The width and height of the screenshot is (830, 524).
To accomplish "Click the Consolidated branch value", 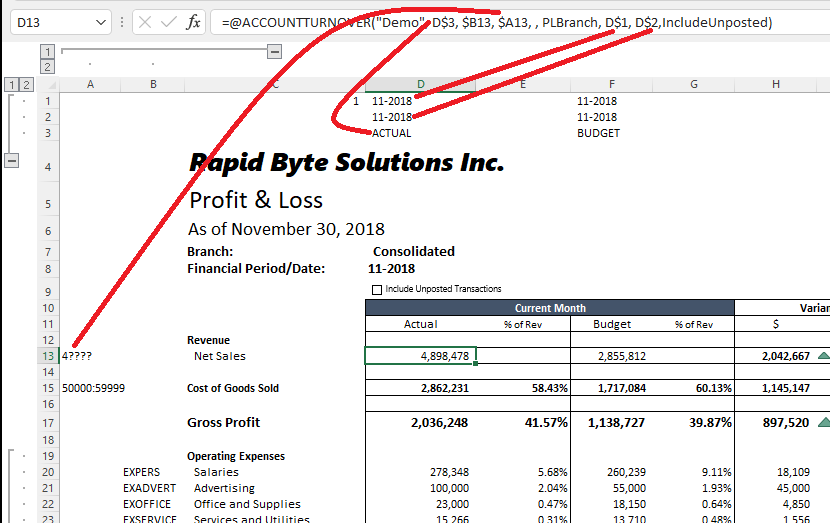I will 413,251.
